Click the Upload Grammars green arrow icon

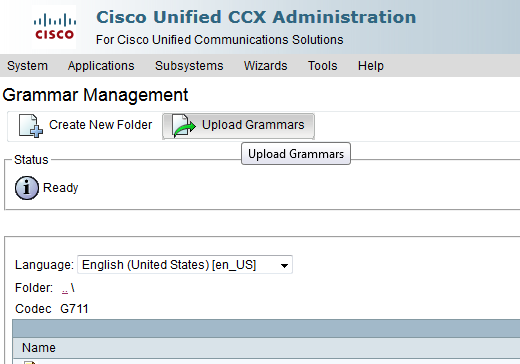click(x=184, y=126)
